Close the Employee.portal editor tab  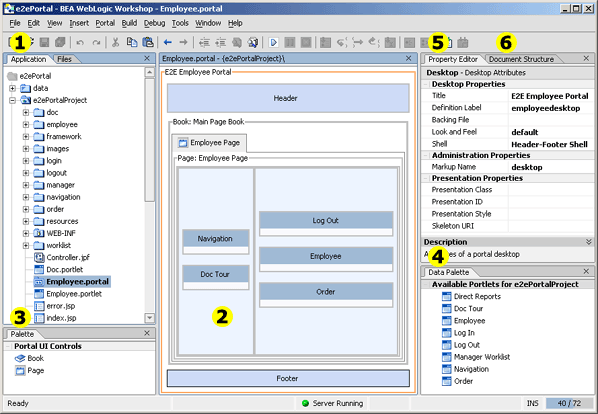(x=408, y=58)
